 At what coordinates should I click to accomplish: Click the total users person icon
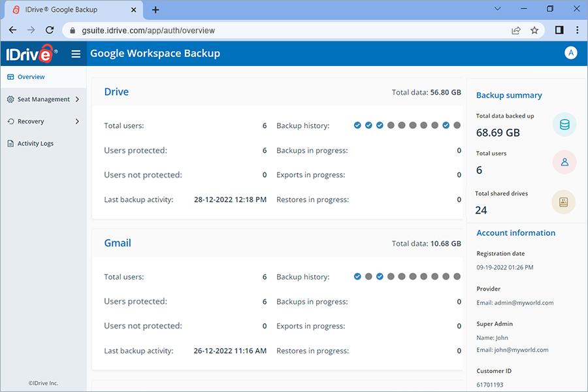point(564,162)
